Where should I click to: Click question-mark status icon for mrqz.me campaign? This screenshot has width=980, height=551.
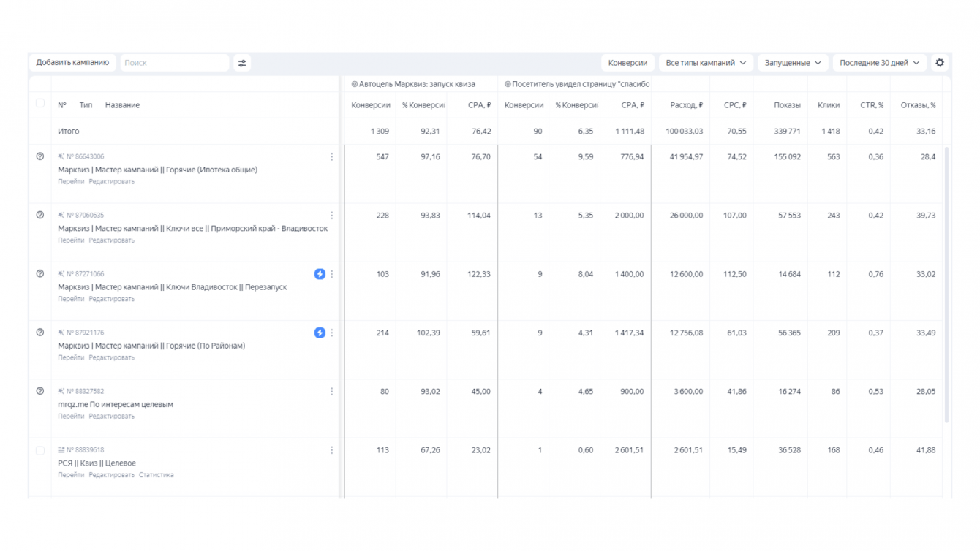pos(40,391)
